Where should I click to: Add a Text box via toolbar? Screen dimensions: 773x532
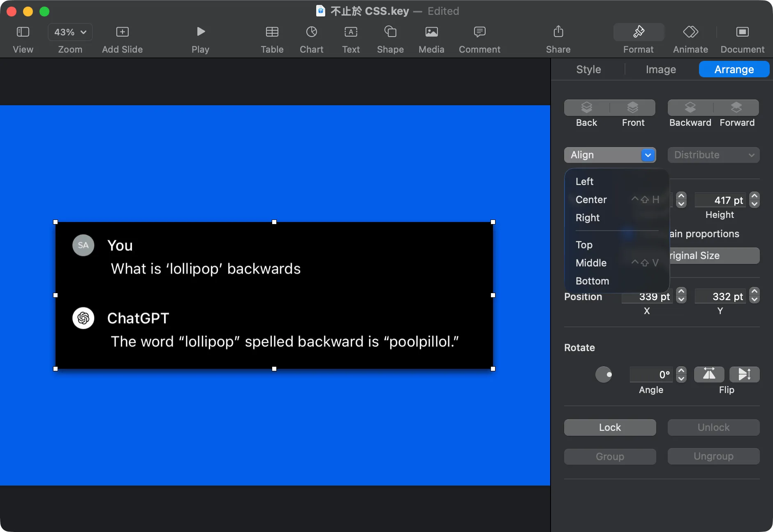[x=351, y=32]
